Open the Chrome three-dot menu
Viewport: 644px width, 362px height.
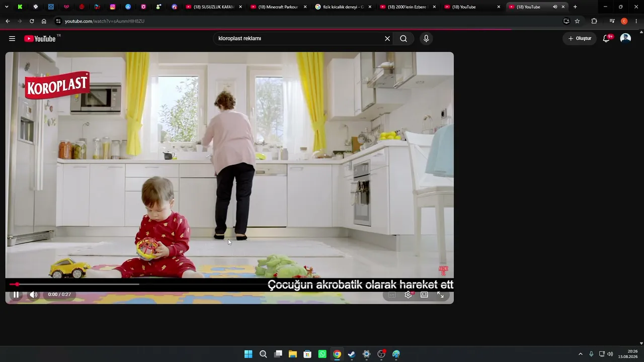636,21
